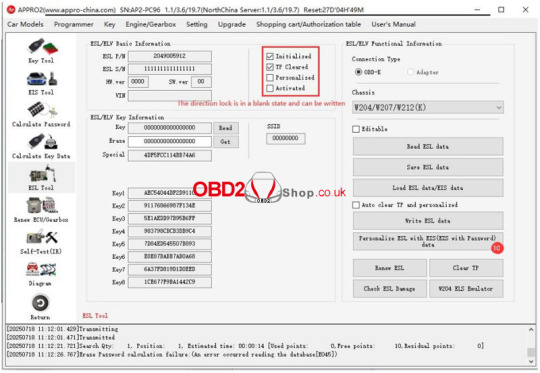This screenshot has height=373, width=540.
Task: Select the ESL Tool sidebar icon
Action: point(41,178)
